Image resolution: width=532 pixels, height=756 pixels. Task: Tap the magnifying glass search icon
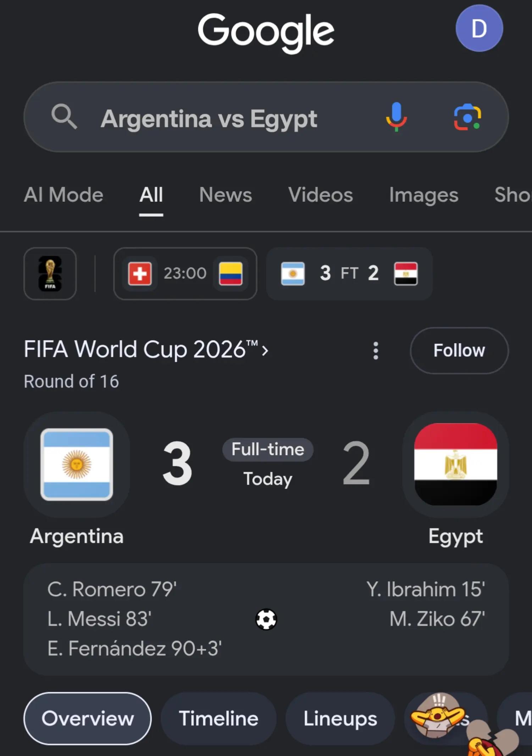[64, 116]
